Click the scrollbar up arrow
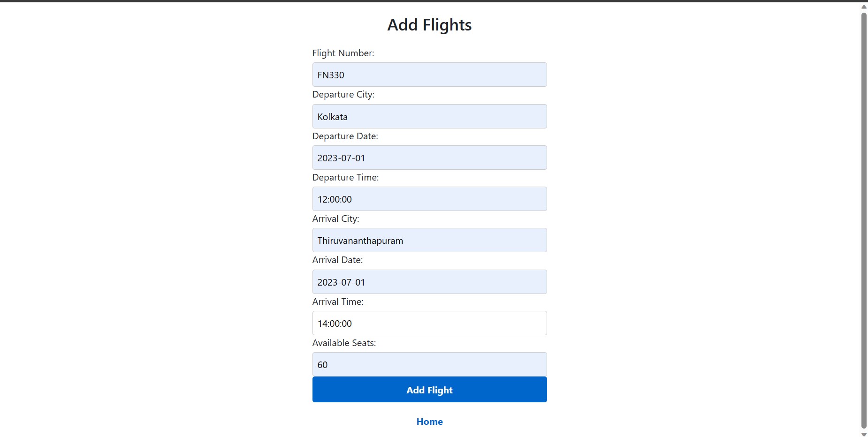 (x=863, y=7)
